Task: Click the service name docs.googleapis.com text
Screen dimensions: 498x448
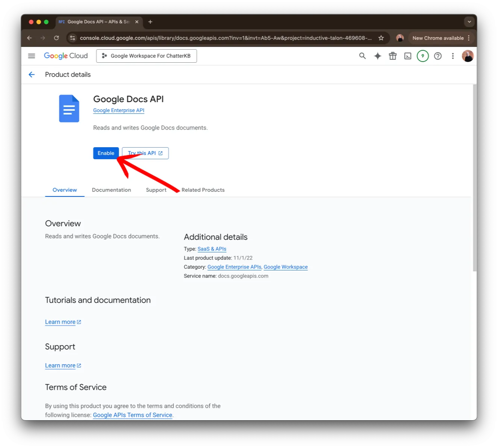Action: click(243, 276)
